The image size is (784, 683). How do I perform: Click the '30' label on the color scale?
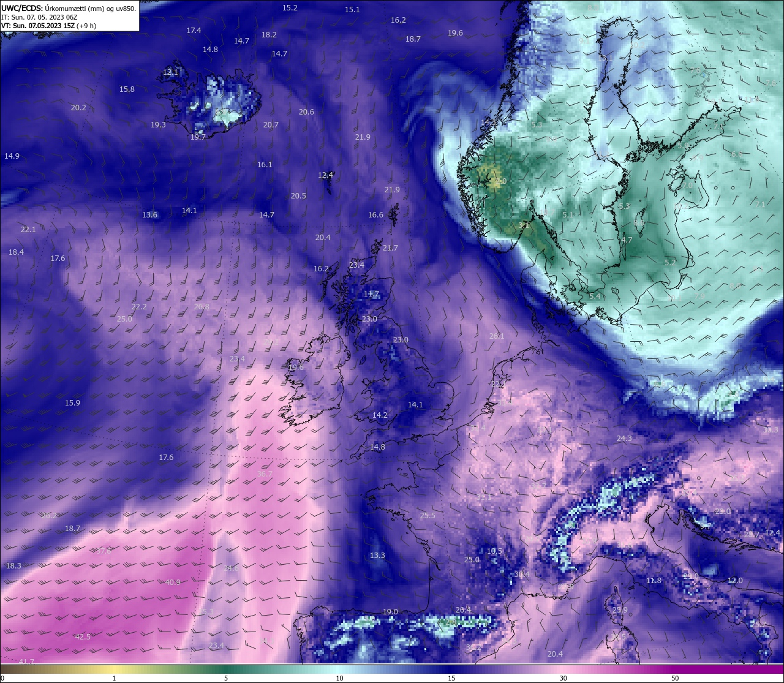[563, 678]
